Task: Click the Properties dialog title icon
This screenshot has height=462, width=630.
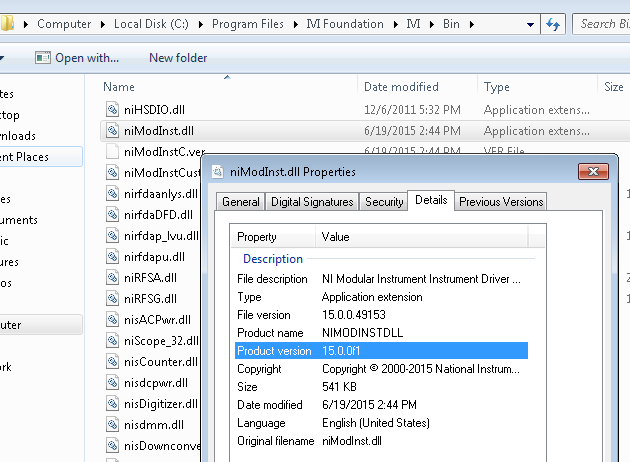Action: point(217,172)
